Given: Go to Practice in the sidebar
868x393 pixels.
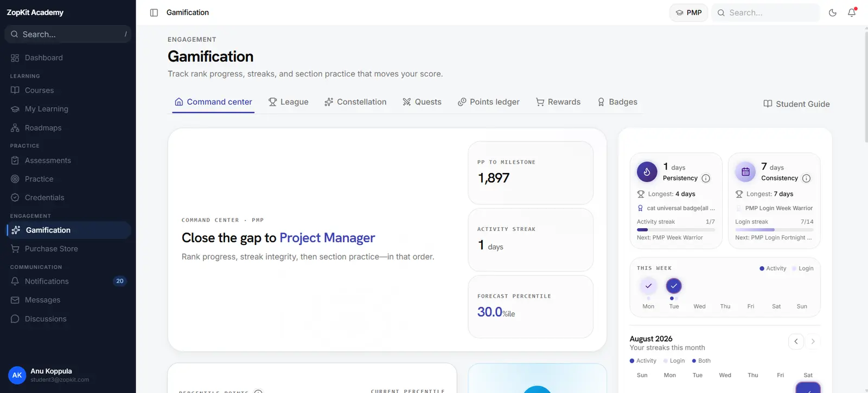Looking at the screenshot, I should point(68,179).
